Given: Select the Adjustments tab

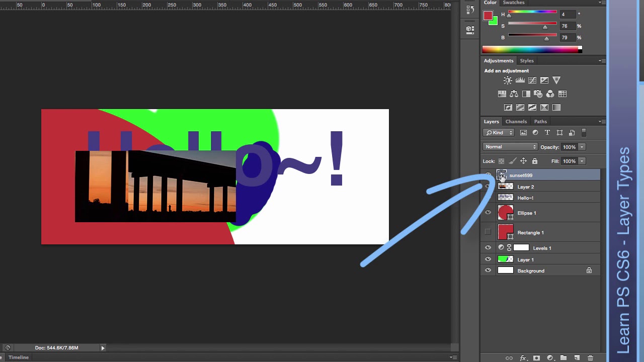Looking at the screenshot, I should 499,61.
